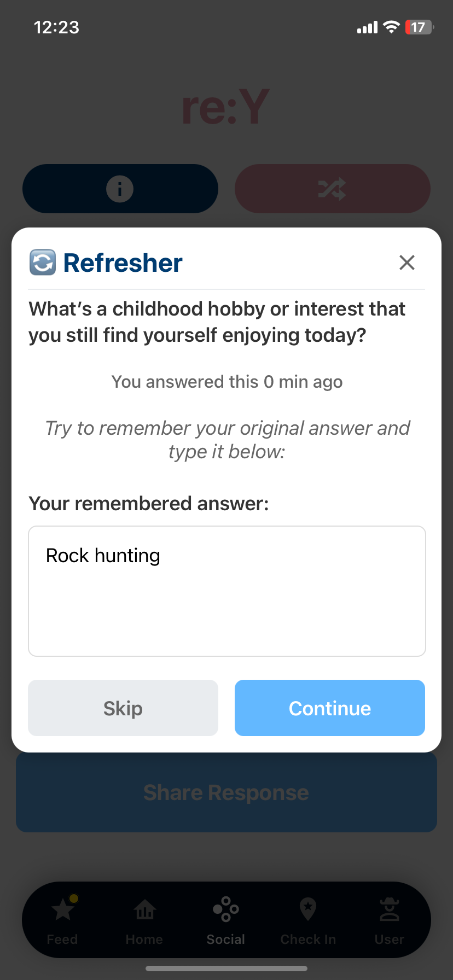Tap the shuffle icon button
This screenshot has width=453, height=980.
click(332, 189)
